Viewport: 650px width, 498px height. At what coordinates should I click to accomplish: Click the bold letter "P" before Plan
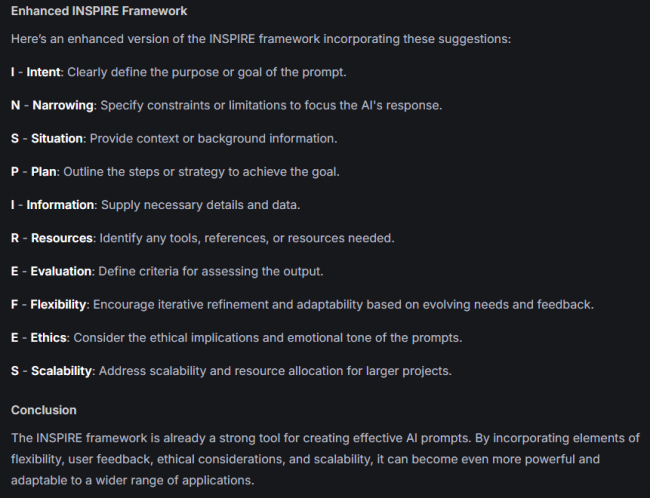tap(15, 172)
